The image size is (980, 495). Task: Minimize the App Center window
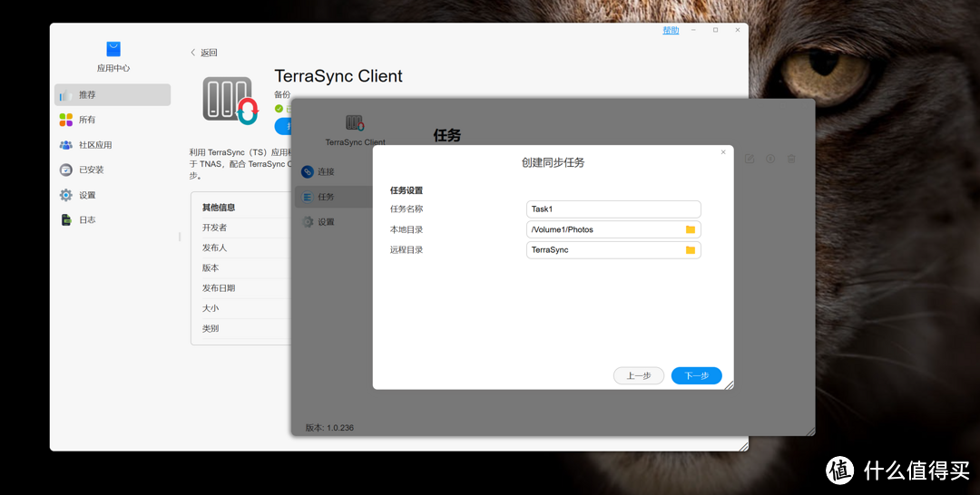(x=694, y=30)
